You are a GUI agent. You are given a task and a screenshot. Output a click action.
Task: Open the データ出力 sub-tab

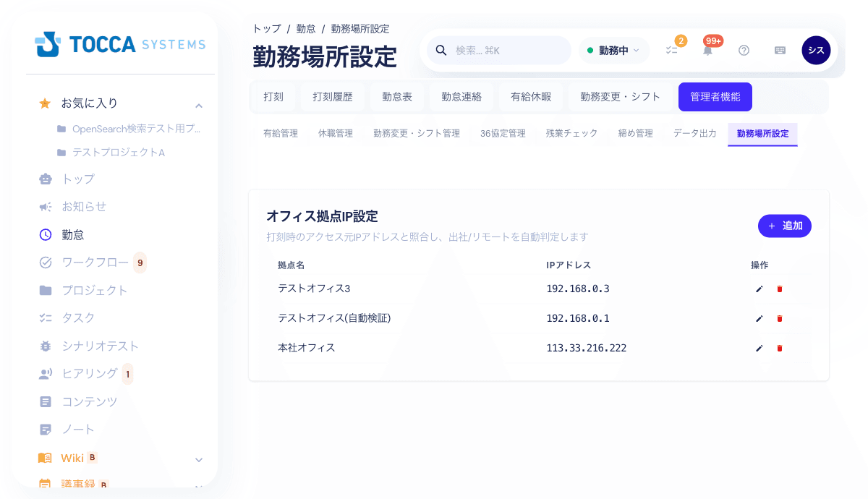(695, 134)
